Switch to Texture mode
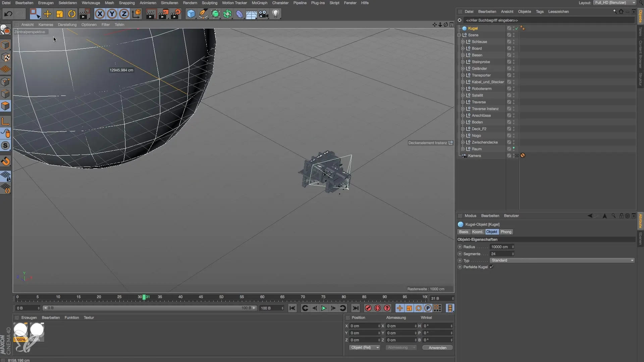The width and height of the screenshot is (644, 362). coord(6,57)
